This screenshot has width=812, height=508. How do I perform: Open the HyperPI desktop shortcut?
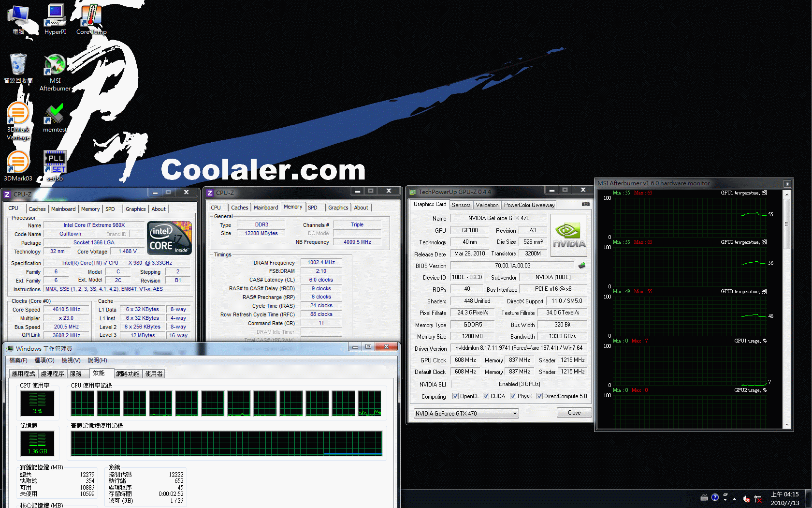tap(55, 19)
